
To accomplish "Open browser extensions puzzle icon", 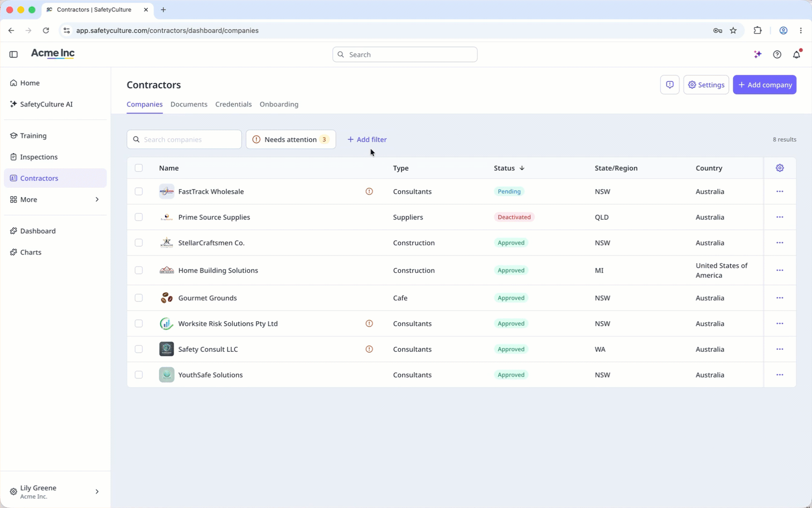I will click(757, 30).
